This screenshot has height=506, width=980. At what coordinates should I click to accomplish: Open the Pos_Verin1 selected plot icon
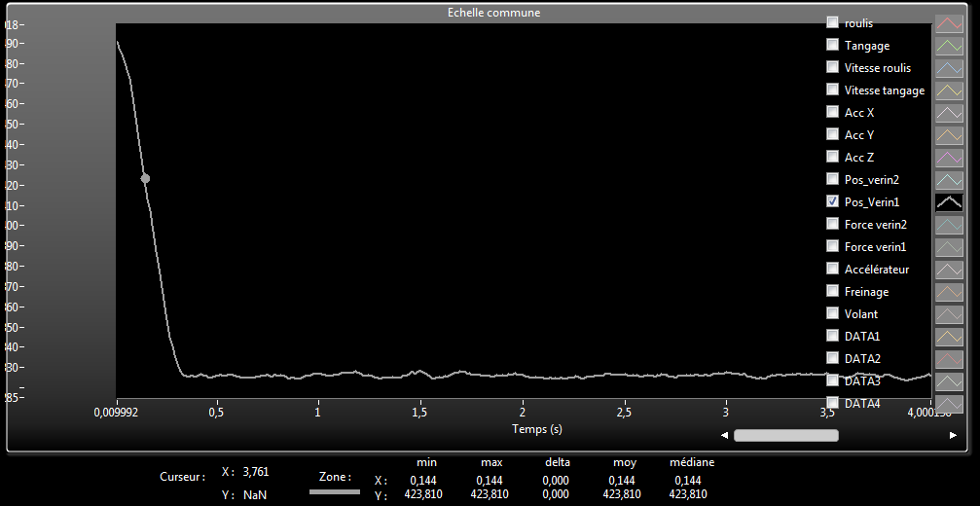tap(948, 202)
